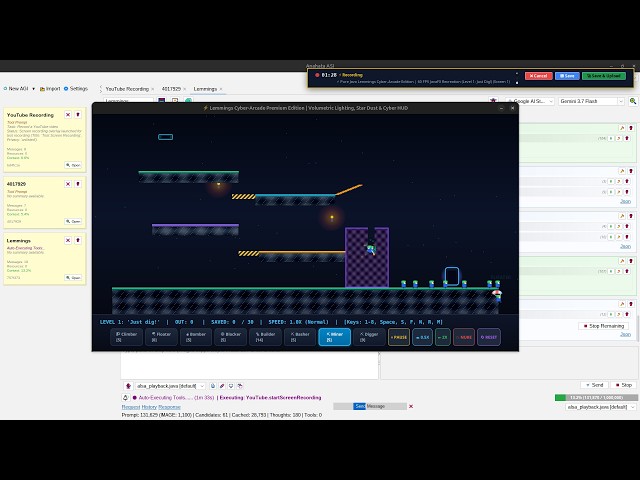Click the Import toolbar button
The image size is (640, 480).
point(50,89)
